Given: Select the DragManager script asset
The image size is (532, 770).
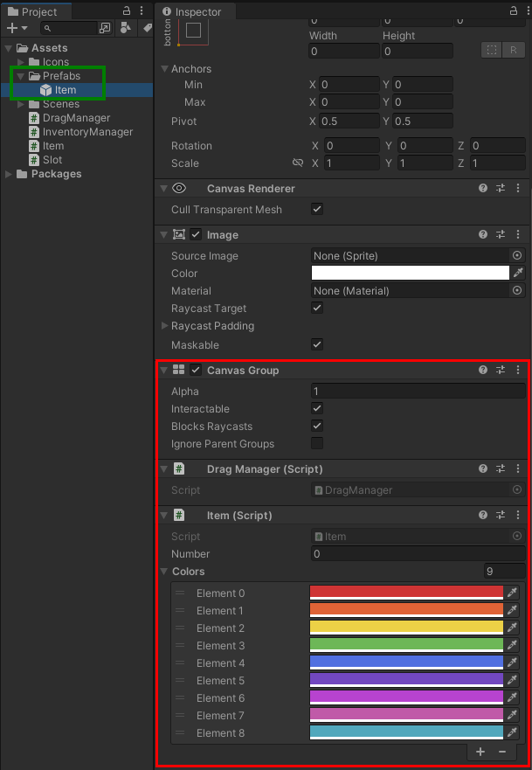Looking at the screenshot, I should point(77,118).
